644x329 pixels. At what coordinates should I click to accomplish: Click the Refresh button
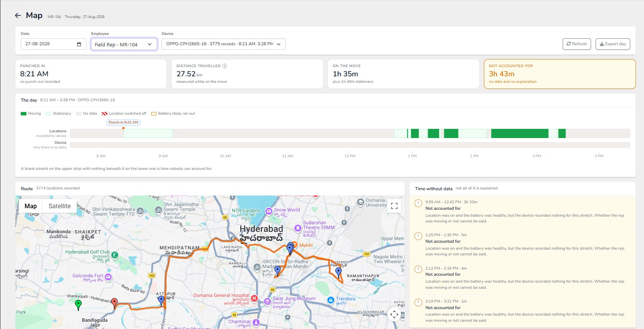coord(576,44)
